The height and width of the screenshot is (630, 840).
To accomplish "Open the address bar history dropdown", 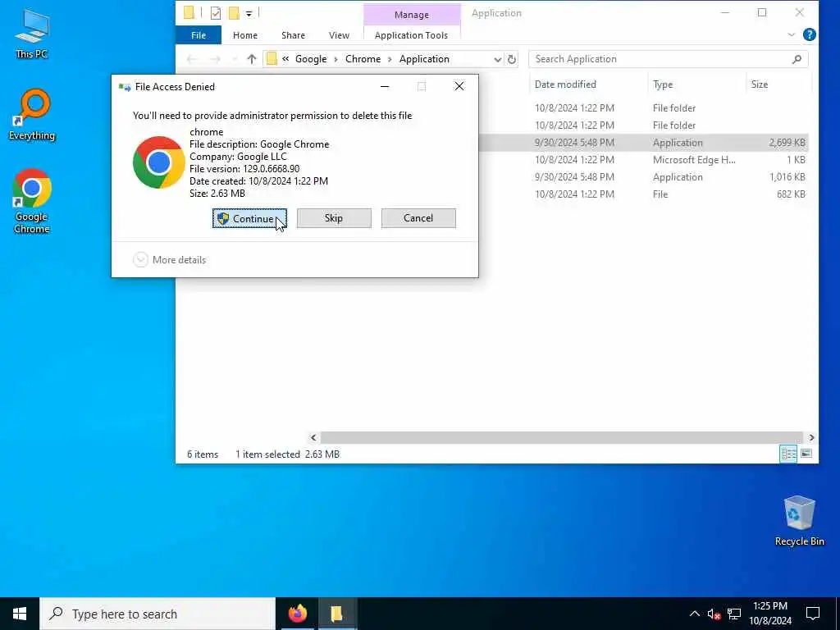I will point(498,59).
